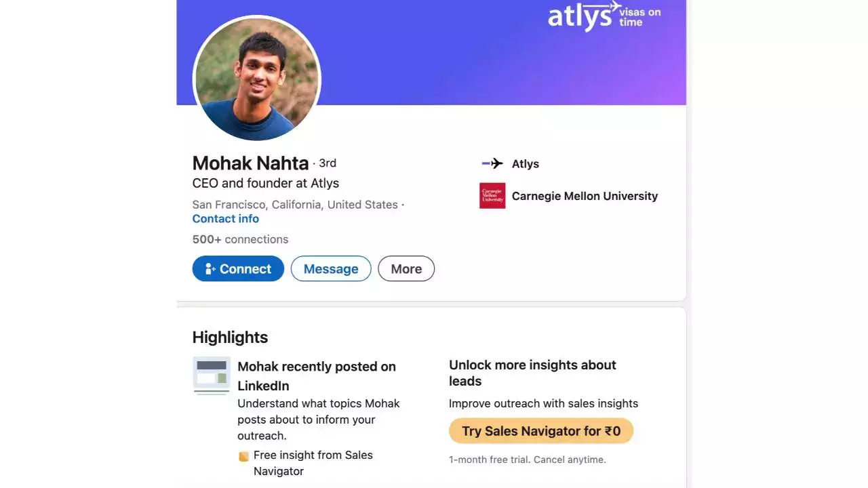Click the Unlock more insights about leads heading
The image size is (868, 488).
[x=532, y=373]
